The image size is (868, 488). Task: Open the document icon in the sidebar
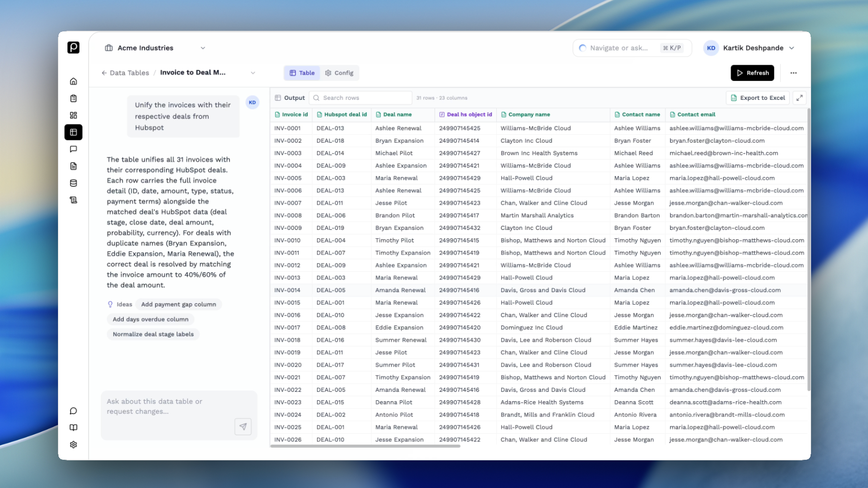coord(74,166)
